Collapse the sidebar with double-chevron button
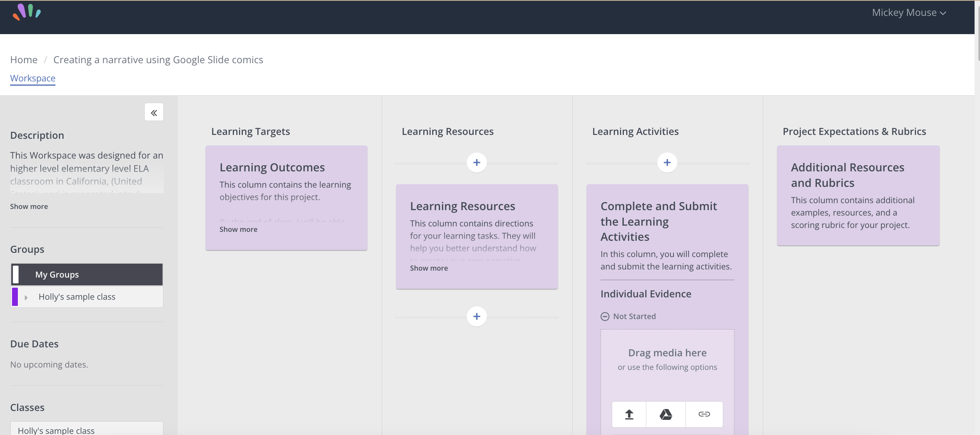This screenshot has width=980, height=435. pos(154,112)
